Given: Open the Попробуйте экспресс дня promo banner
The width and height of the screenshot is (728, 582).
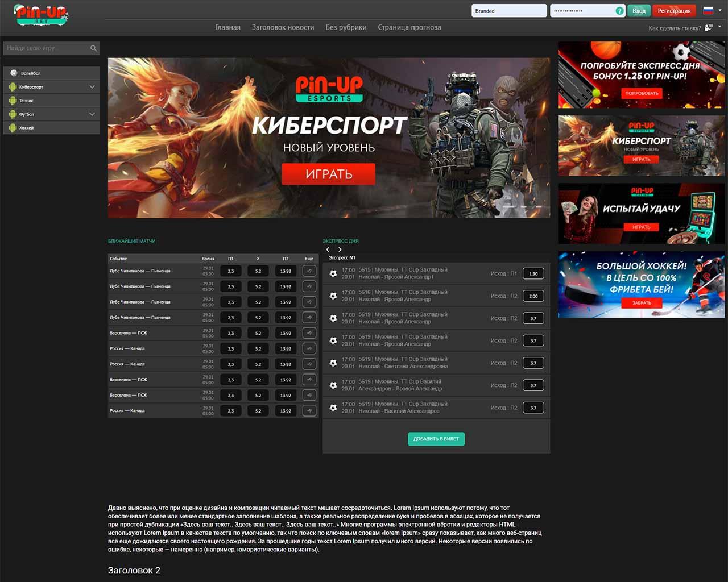Looking at the screenshot, I should [641, 75].
